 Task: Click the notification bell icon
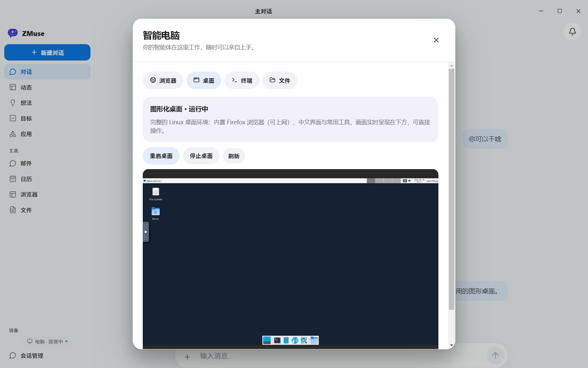(572, 32)
